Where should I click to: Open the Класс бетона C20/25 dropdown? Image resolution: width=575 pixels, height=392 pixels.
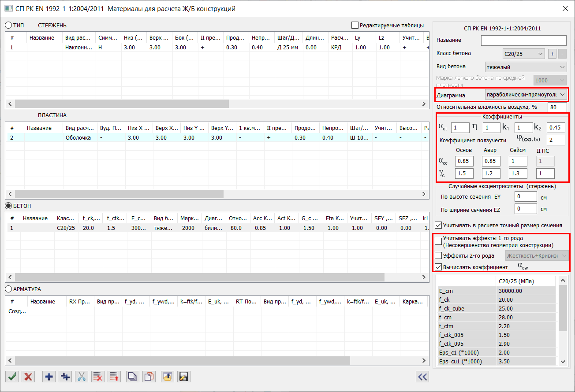[x=523, y=54]
